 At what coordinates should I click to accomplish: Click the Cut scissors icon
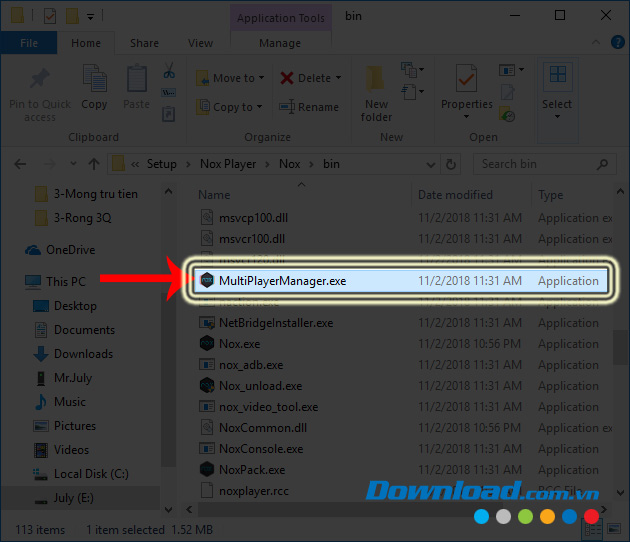click(x=169, y=70)
